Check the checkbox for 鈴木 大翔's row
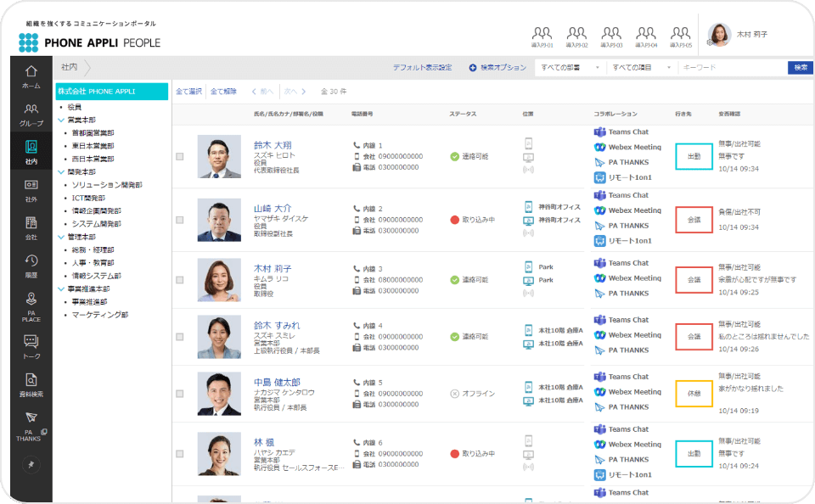 click(179, 154)
